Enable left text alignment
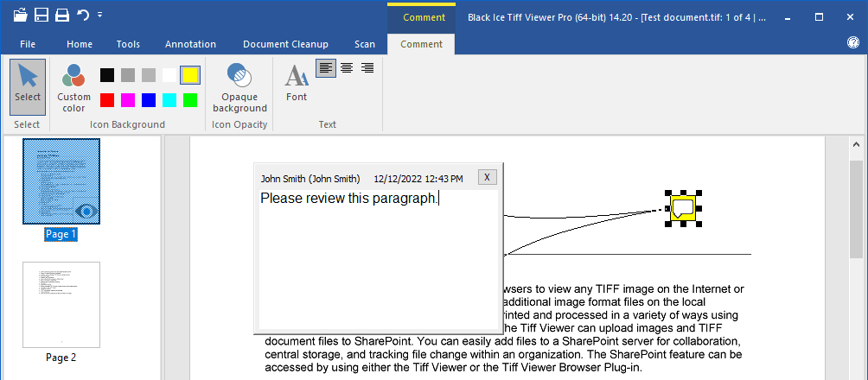The width and height of the screenshot is (868, 380). (326, 68)
